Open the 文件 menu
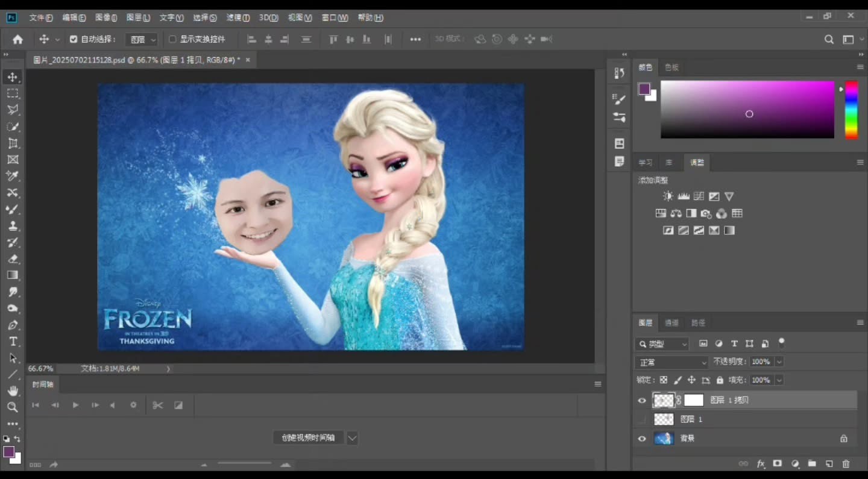Viewport: 868px width, 479px height. point(41,17)
